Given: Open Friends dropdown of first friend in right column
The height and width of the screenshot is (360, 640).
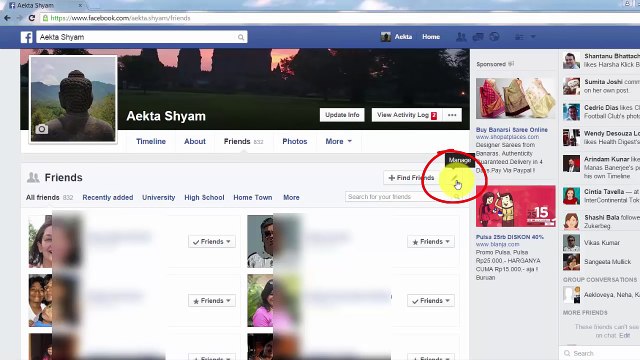Looking at the screenshot, I should point(431,242).
